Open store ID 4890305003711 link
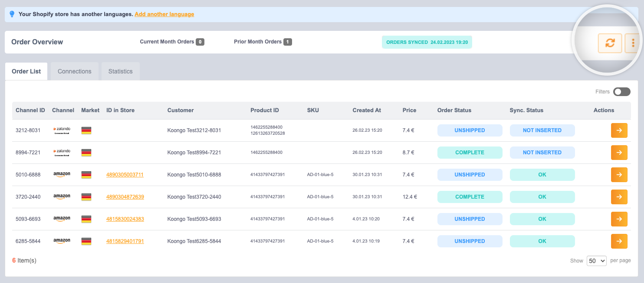 [125, 175]
